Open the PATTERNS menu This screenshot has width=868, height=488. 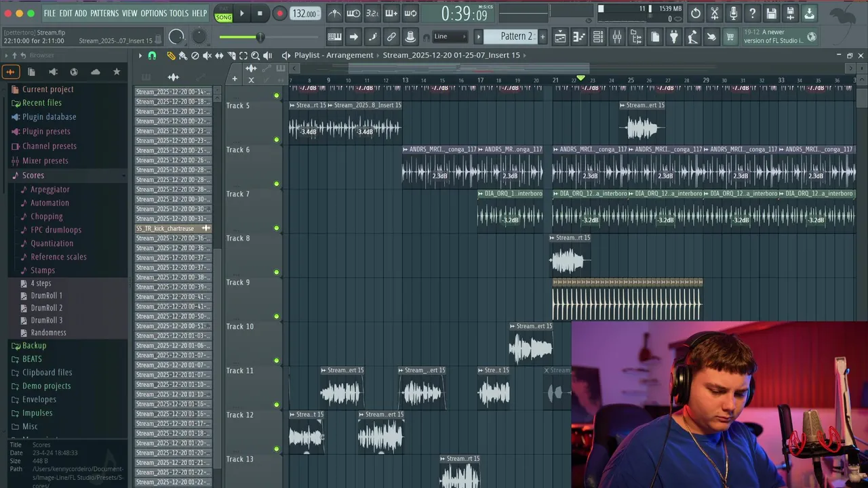104,14
